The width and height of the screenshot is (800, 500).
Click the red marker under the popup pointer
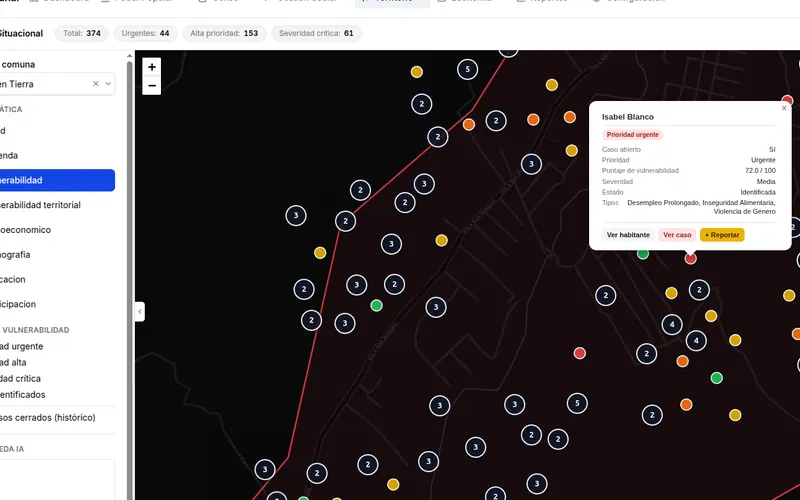pos(690,259)
